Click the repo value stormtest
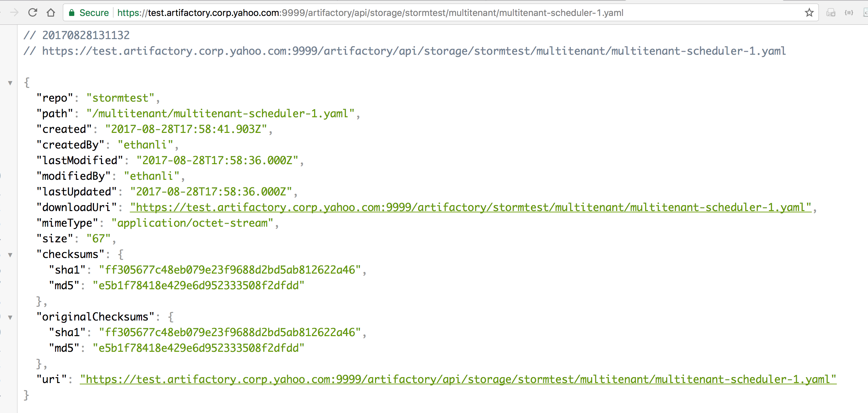The width and height of the screenshot is (868, 413). click(x=120, y=98)
